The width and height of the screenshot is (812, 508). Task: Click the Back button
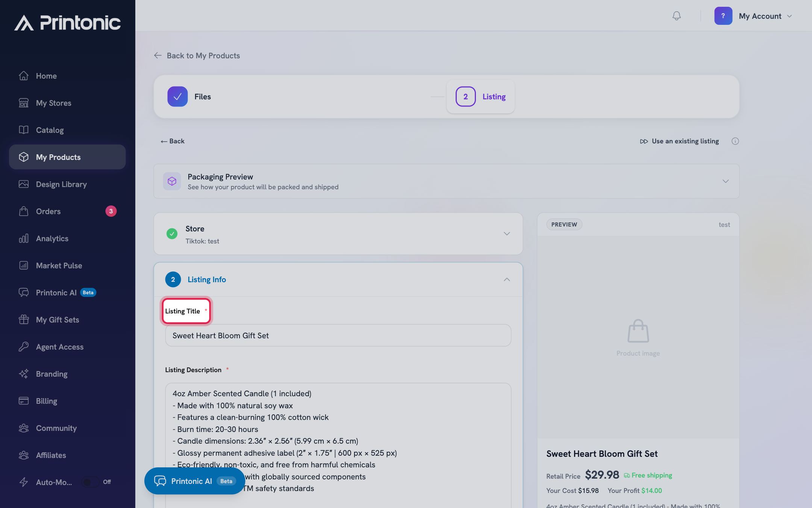tap(173, 141)
